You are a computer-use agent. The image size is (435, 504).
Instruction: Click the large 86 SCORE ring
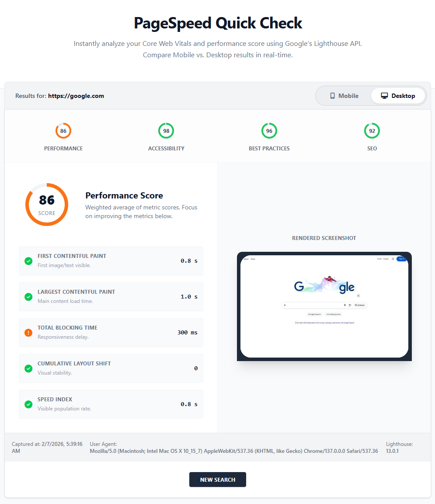[47, 205]
